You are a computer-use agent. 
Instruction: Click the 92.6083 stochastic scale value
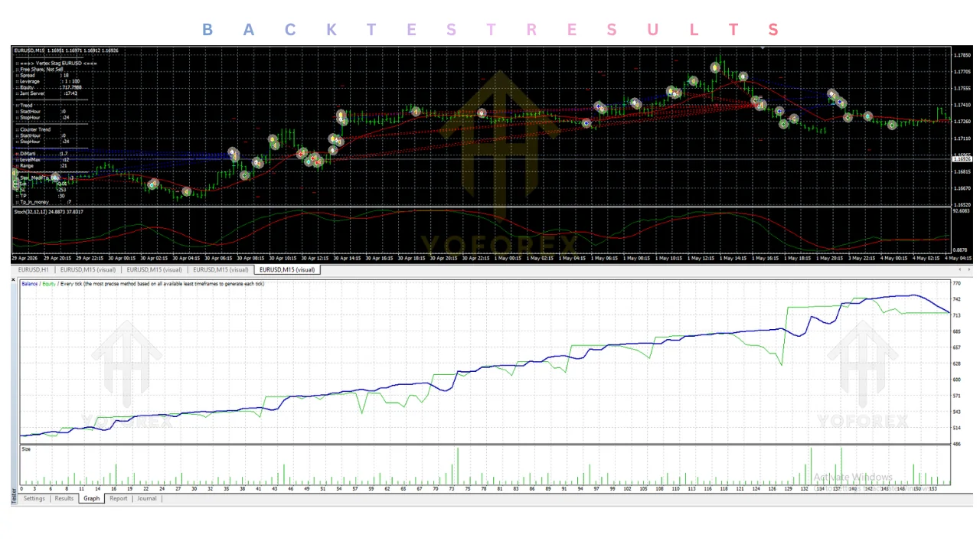coord(962,211)
